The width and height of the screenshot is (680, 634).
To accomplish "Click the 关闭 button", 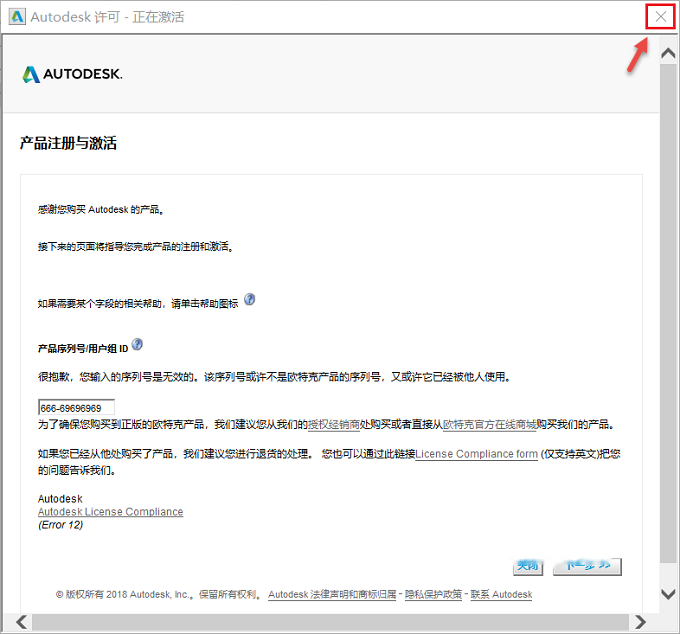I will pos(528,566).
